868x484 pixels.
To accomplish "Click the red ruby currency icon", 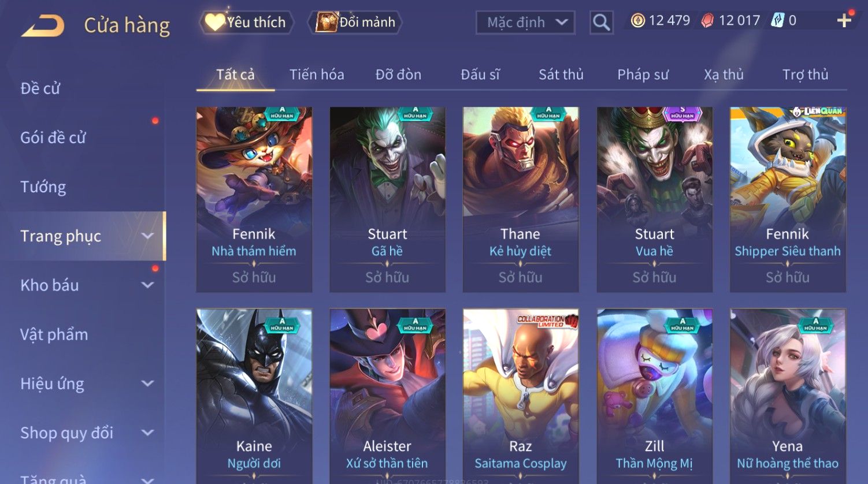I will (707, 21).
